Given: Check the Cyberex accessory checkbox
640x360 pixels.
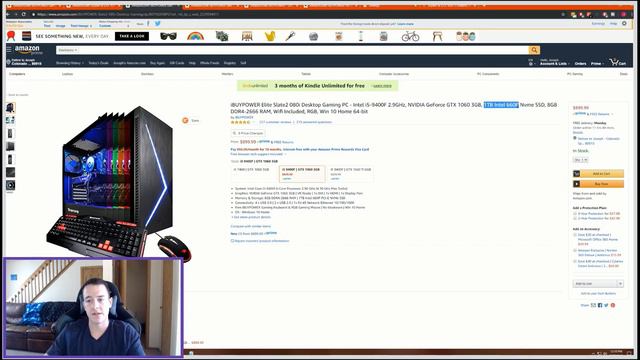Looking at the screenshot, I should 575,262.
